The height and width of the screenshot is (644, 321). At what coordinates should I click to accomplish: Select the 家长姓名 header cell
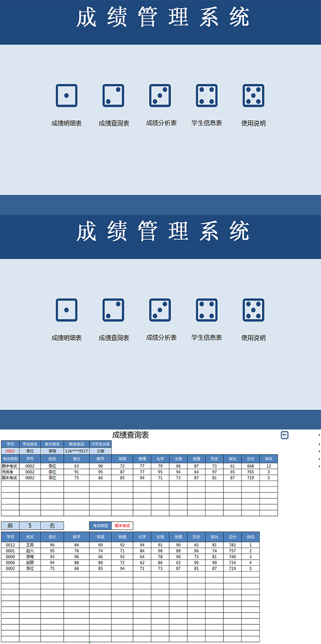tap(52, 444)
